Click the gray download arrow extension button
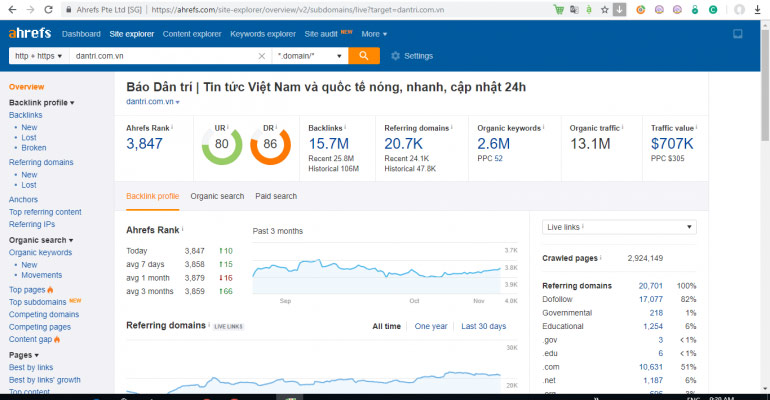770x400 pixels. click(620, 10)
